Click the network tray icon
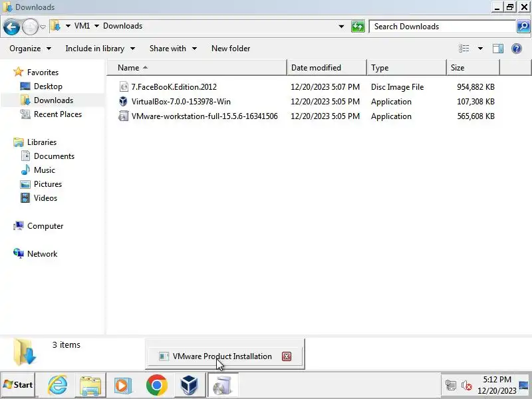Image resolution: width=532 pixels, height=399 pixels. 451,386
